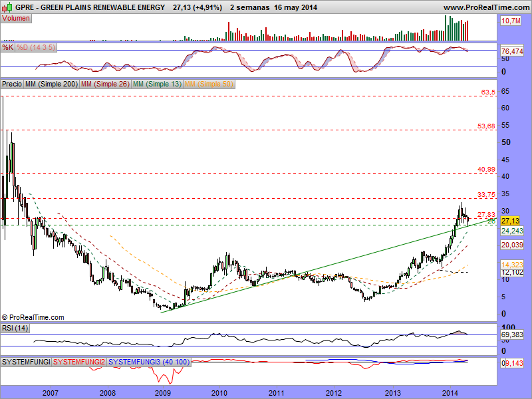
Task: Select the GPRE - GREEN PLAINS RENEWABLE ENERGY title
Action: [90, 7]
